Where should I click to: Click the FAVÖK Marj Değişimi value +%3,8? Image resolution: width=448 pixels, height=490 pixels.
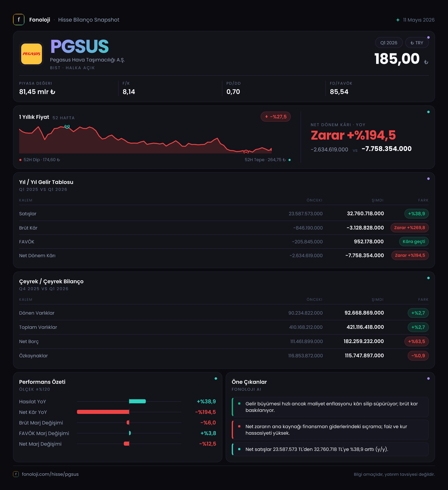[x=208, y=433]
